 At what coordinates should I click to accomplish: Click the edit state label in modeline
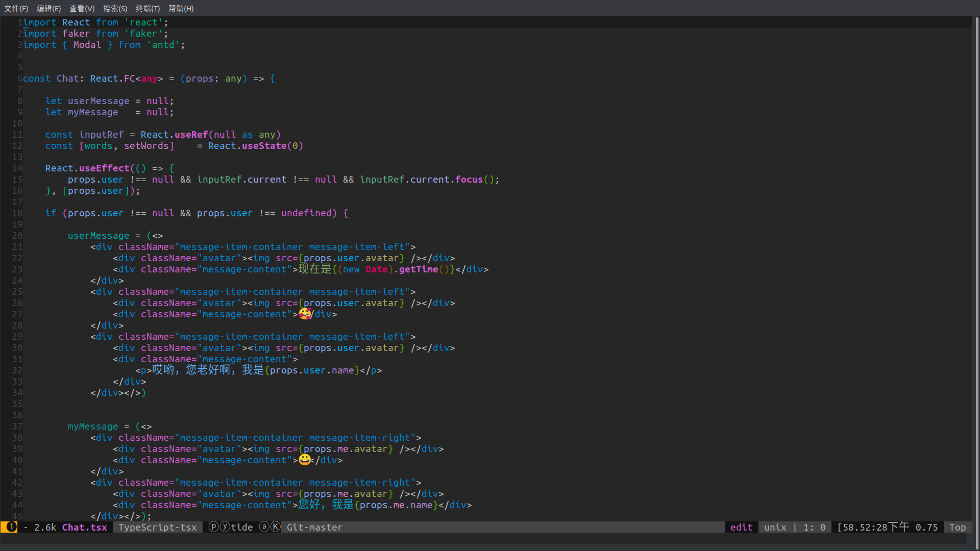pos(741,528)
